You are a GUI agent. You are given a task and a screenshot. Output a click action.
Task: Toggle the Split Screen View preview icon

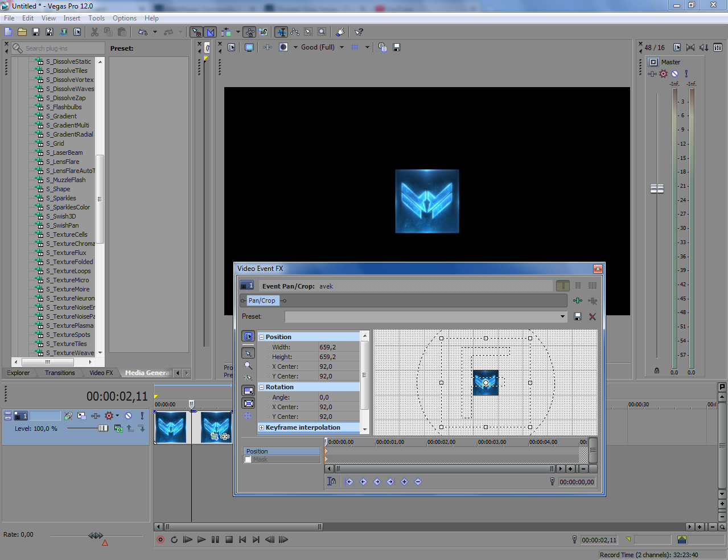tap(283, 47)
